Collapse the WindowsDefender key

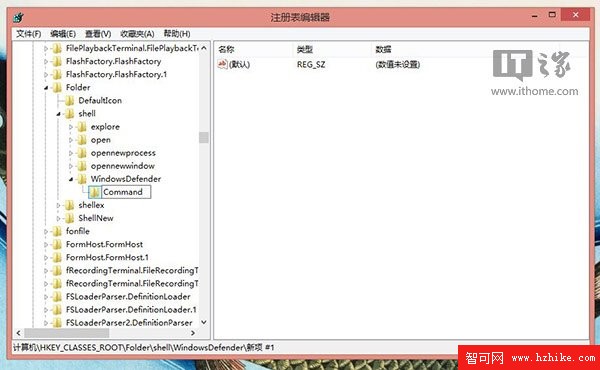[x=71, y=179]
